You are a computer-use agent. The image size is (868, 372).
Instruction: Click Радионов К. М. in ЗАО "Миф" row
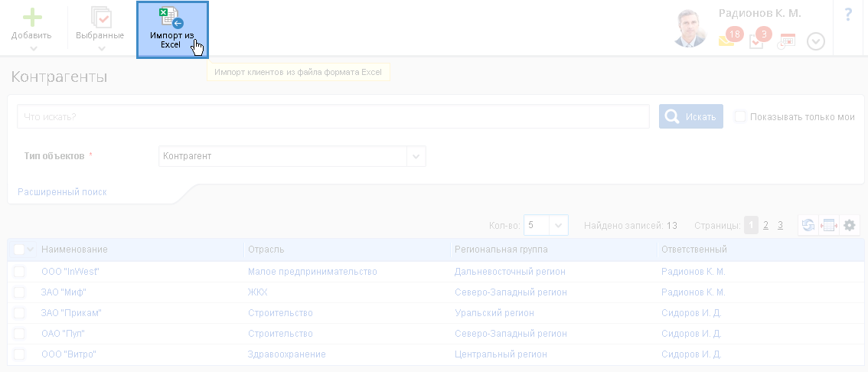point(693,292)
